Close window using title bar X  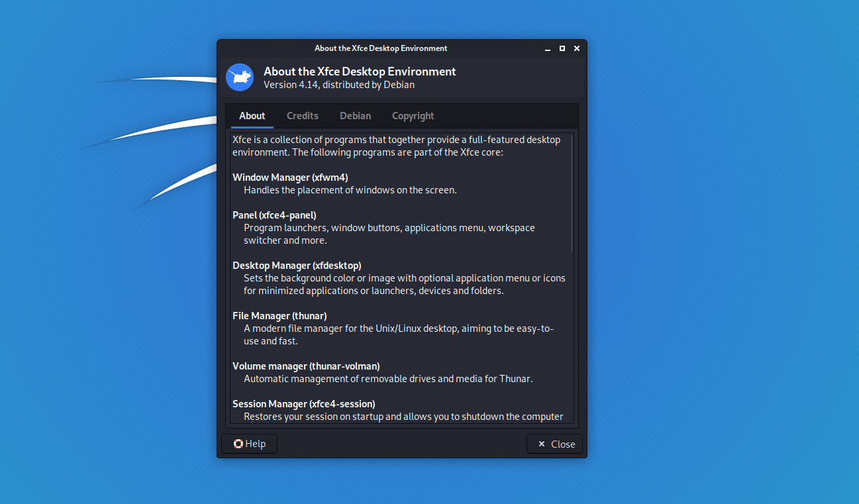tap(577, 48)
